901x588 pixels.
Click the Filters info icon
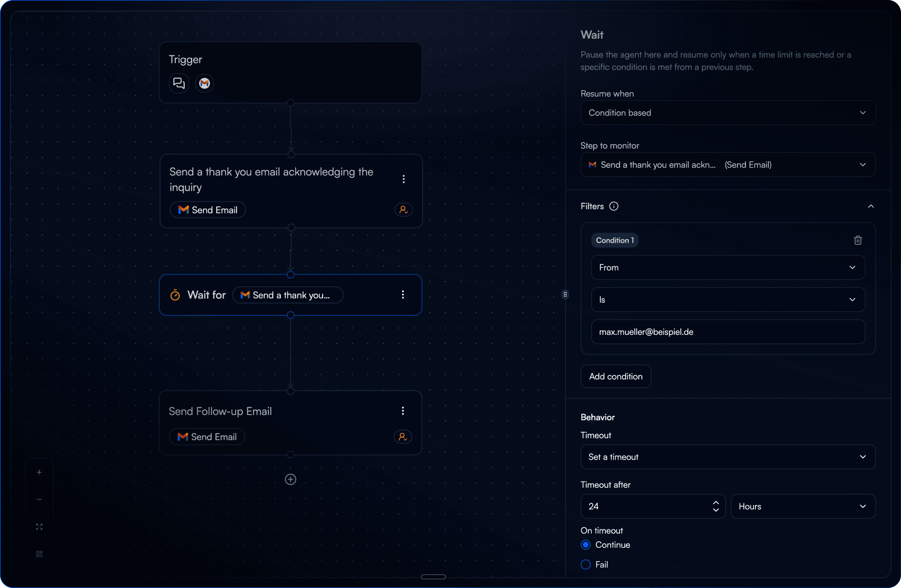(x=614, y=206)
